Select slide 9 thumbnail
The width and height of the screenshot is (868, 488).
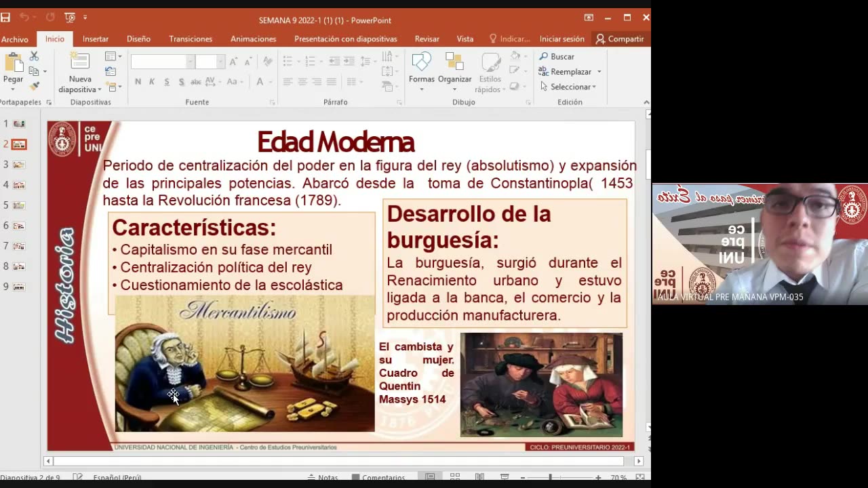[19, 287]
